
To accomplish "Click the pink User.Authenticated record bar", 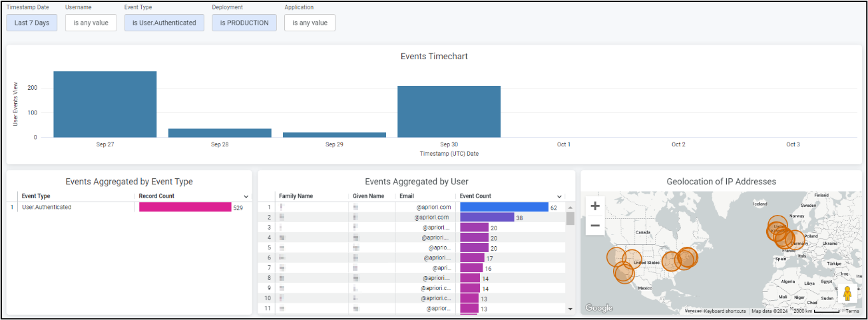I will [x=185, y=208].
